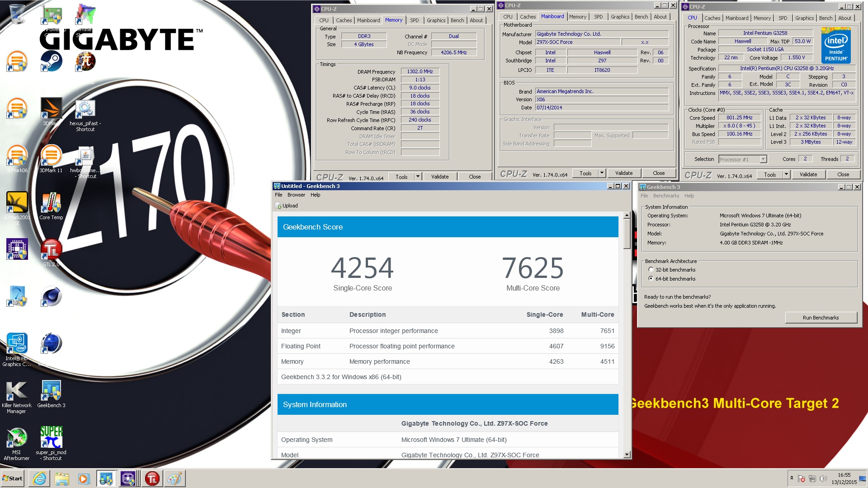Open File menu in Untitled Geekbench 3
The height and width of the screenshot is (488, 868).
tap(278, 195)
